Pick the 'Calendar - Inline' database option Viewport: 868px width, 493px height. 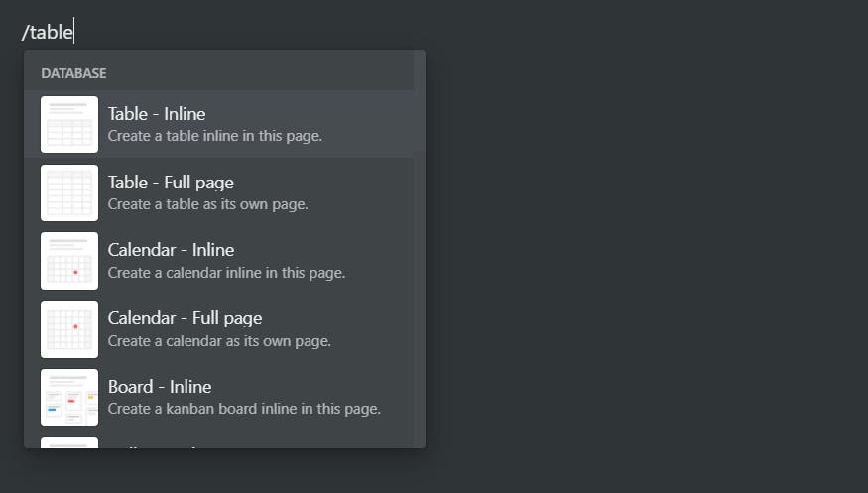pyautogui.click(x=218, y=261)
